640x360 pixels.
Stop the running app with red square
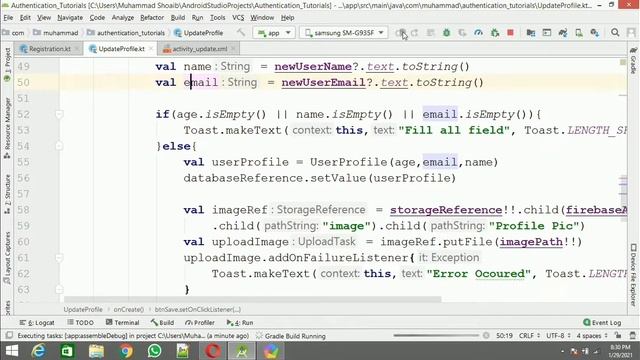tap(510, 33)
